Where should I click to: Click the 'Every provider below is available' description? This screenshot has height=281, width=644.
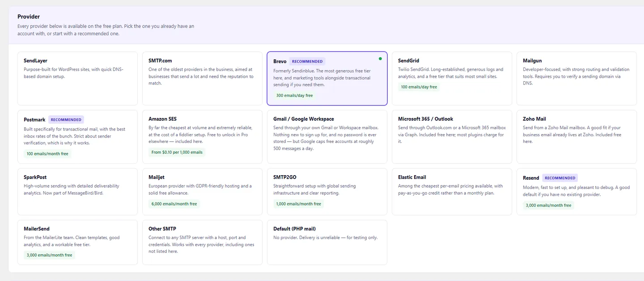click(x=106, y=30)
